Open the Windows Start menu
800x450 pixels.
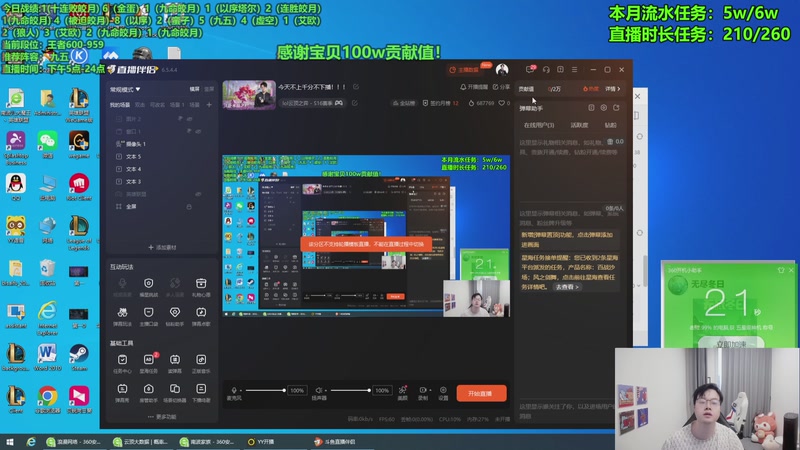10,442
